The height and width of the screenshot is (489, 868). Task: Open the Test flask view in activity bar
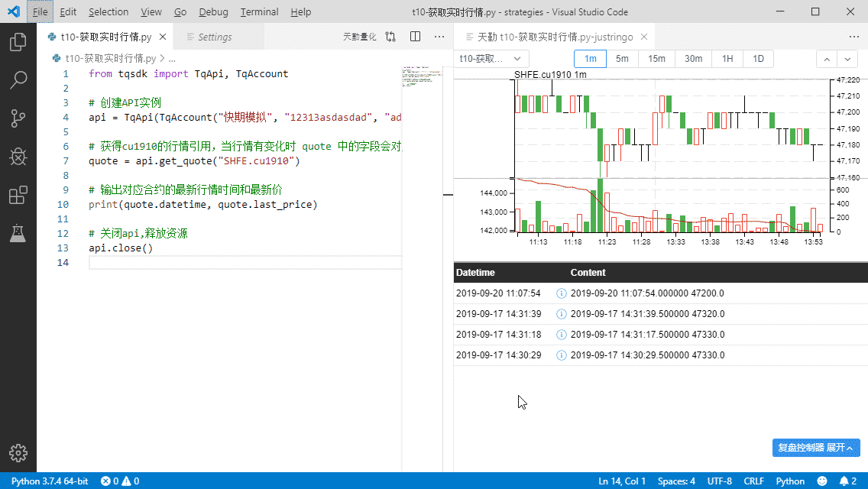18,233
